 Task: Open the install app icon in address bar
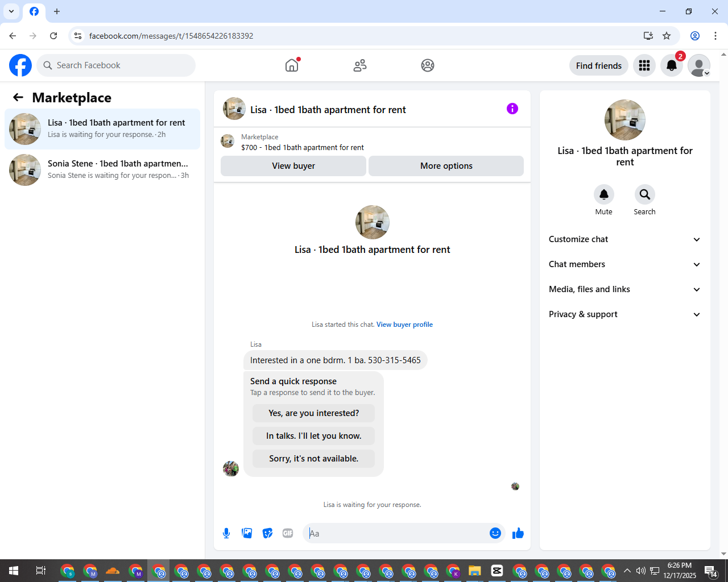pos(648,36)
